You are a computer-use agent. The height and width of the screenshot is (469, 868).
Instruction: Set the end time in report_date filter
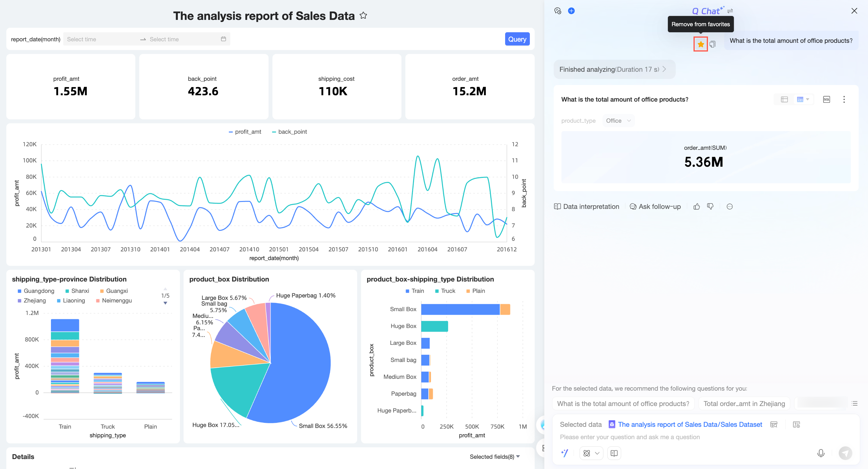point(182,39)
